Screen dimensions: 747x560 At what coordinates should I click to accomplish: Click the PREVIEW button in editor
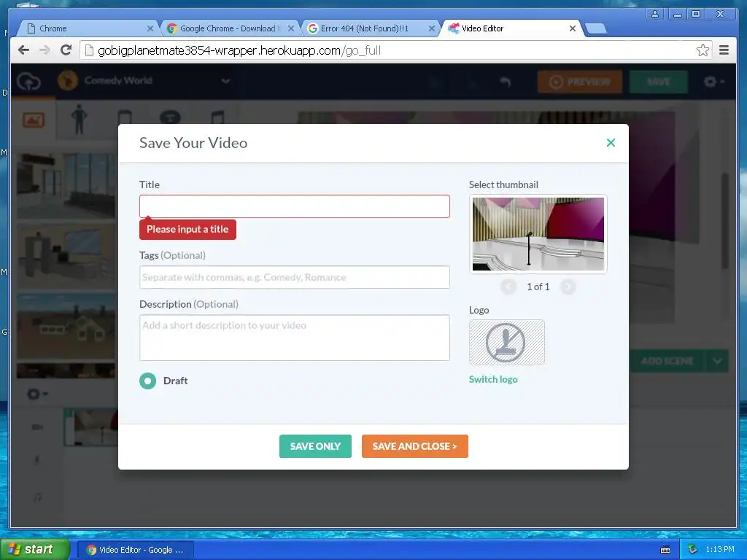coord(580,82)
